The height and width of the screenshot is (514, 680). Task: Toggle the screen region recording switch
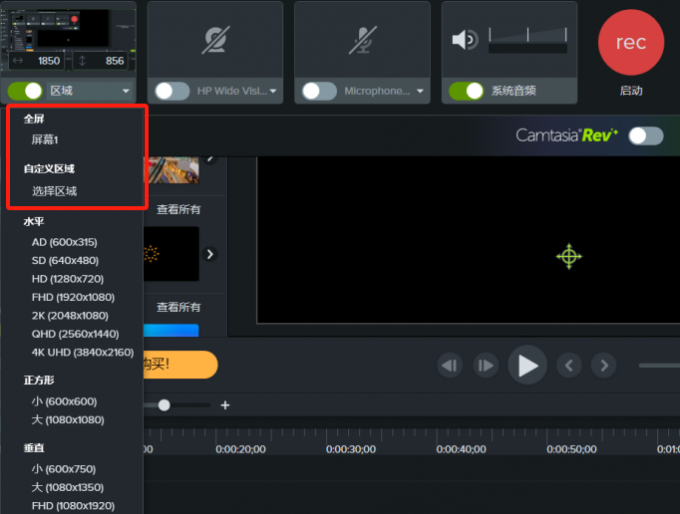25,91
